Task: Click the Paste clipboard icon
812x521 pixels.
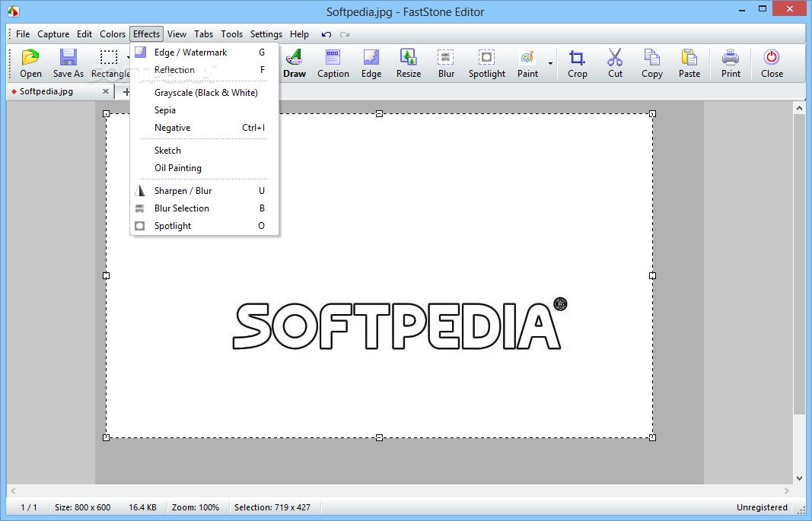Action: [689, 63]
